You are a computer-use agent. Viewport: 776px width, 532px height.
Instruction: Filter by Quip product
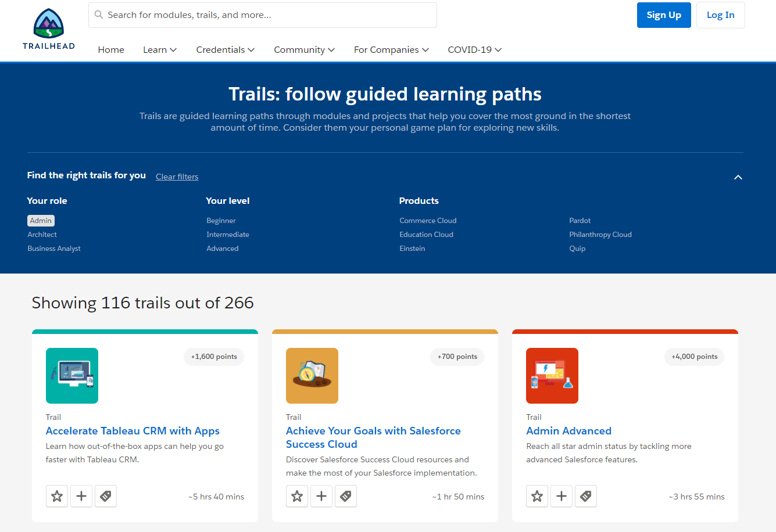(x=577, y=249)
